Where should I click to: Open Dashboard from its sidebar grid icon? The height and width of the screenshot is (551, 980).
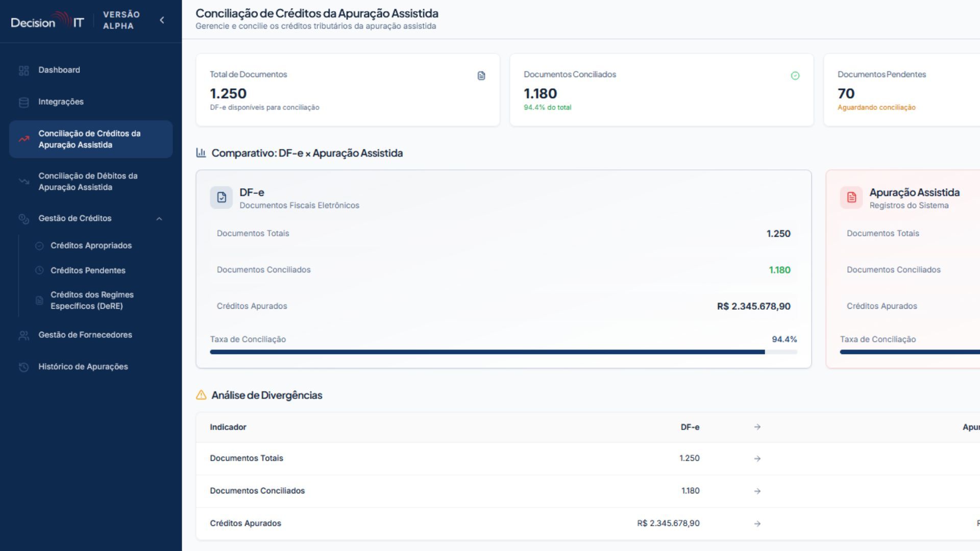(23, 70)
